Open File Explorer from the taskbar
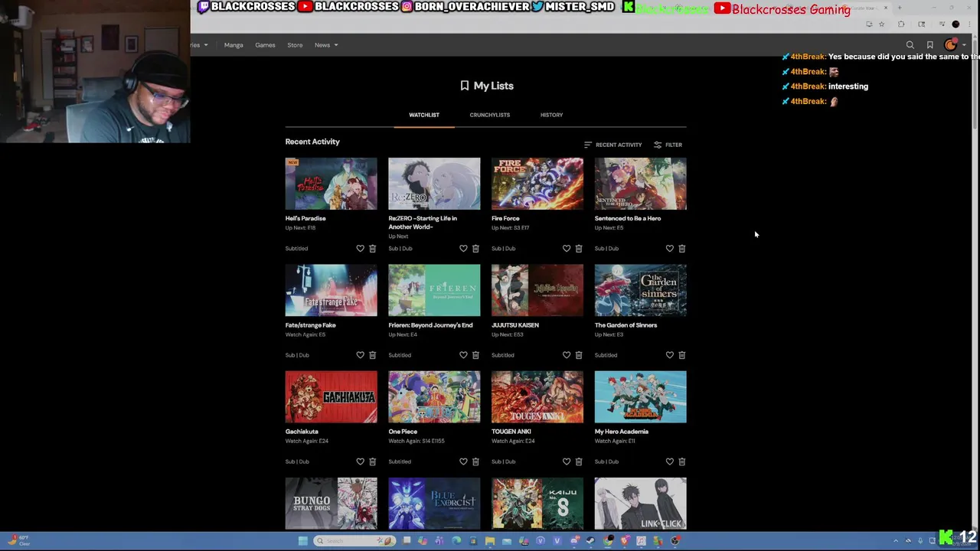980x551 pixels. (x=490, y=541)
